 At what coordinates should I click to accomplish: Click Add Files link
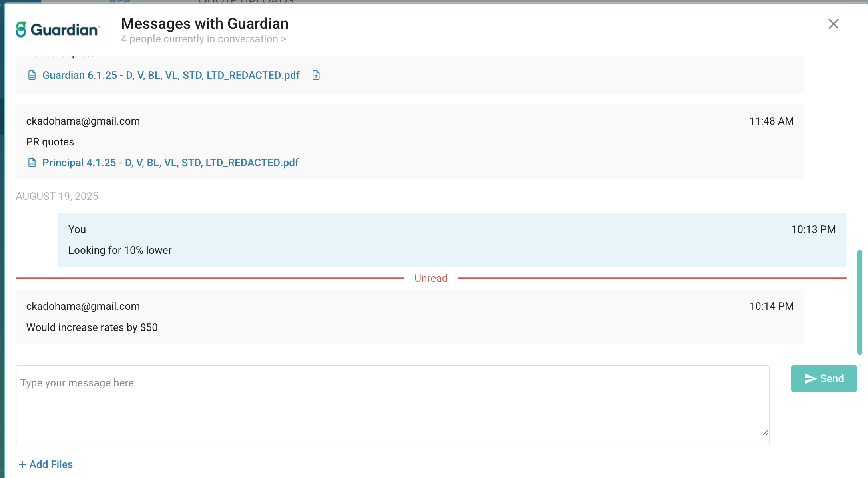46,464
